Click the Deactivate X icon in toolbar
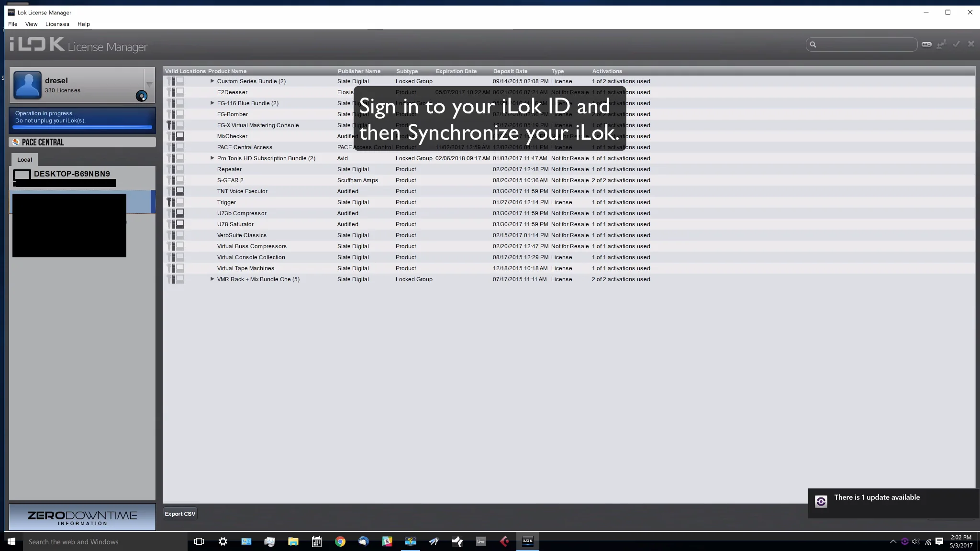This screenshot has height=551, width=980. (971, 44)
